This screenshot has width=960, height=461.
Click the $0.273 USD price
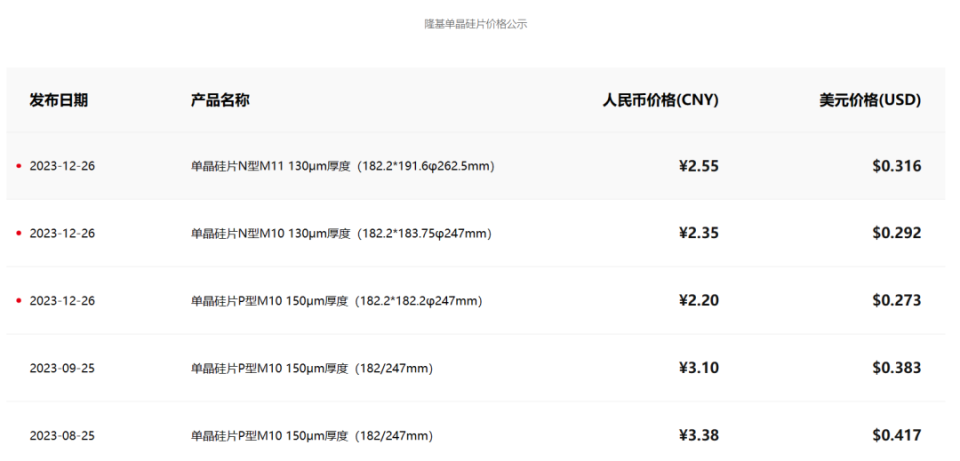896,300
